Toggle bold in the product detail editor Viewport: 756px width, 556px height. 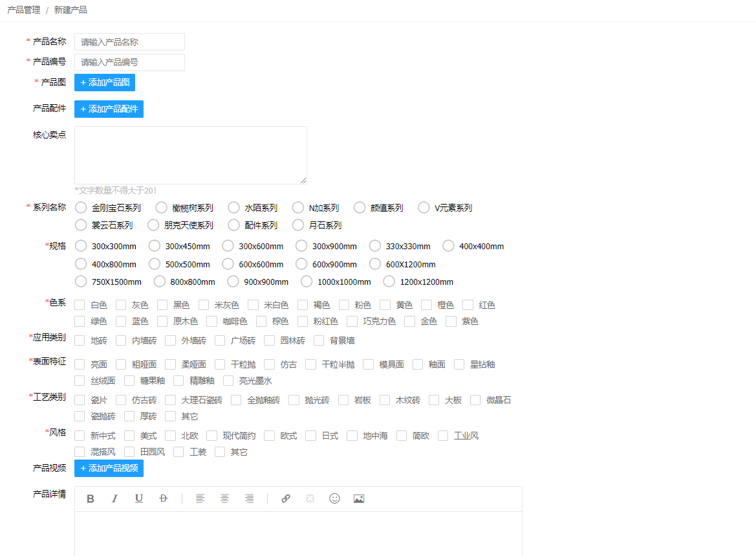point(90,498)
